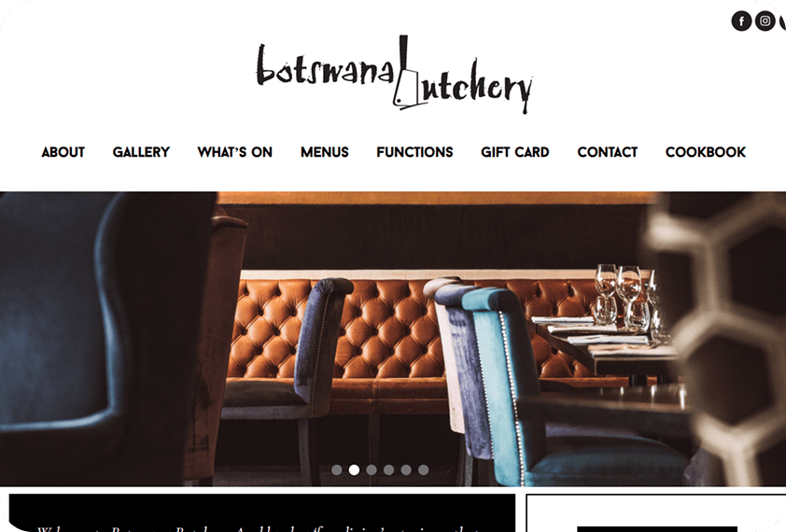The height and width of the screenshot is (532, 786).
Task: Select the first carousel slide dot
Action: [x=337, y=469]
